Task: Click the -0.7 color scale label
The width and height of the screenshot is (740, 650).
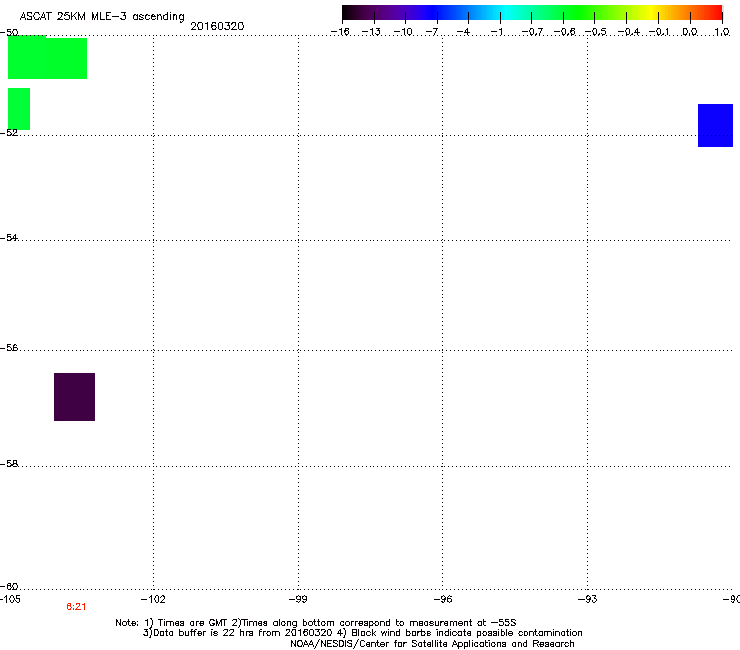Action: click(x=532, y=32)
